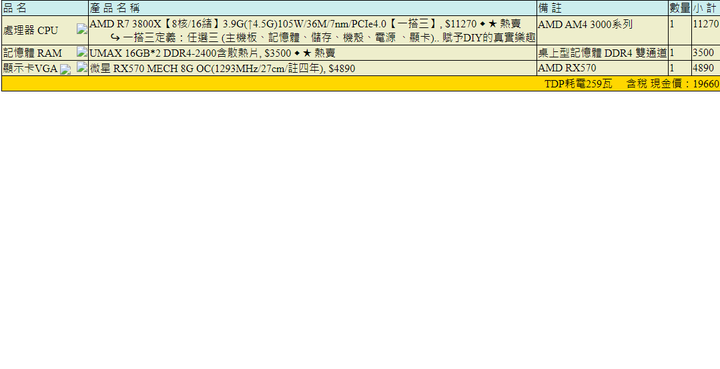Screen dimensions: 720x369
Task: Select the 顯示卡VGA label
Action: pos(30,69)
